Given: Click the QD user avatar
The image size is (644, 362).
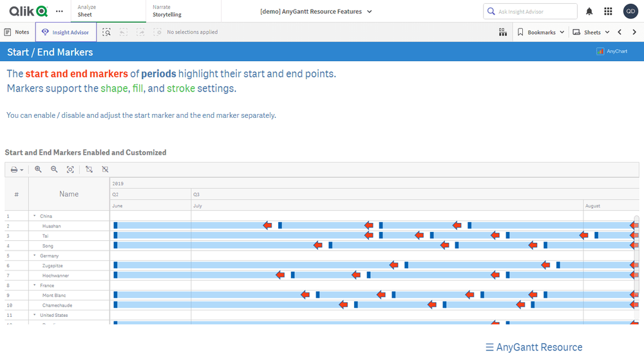Looking at the screenshot, I should pyautogui.click(x=630, y=12).
